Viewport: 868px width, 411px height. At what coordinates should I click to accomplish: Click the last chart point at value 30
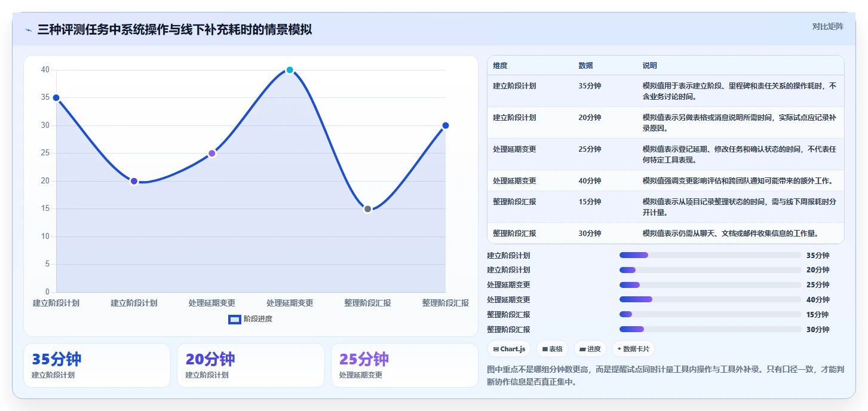[445, 125]
